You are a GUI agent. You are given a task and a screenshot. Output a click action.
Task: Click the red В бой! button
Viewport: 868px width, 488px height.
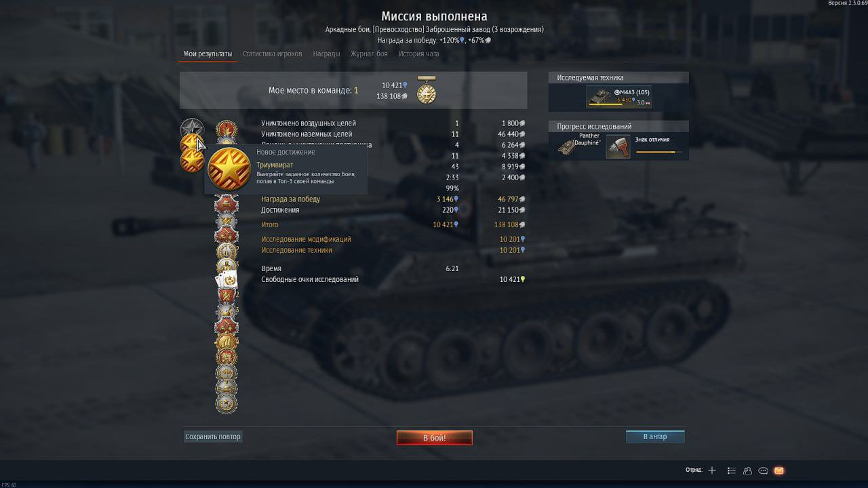click(x=435, y=438)
